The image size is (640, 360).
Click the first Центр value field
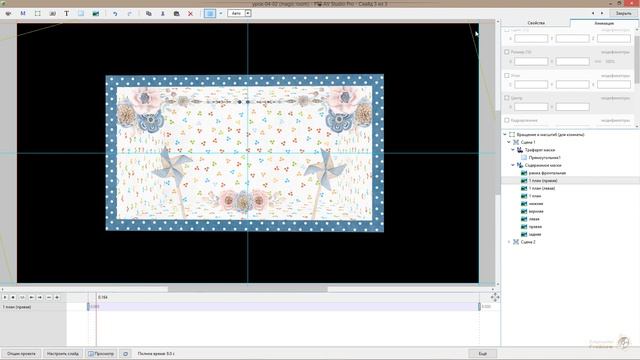(531, 107)
